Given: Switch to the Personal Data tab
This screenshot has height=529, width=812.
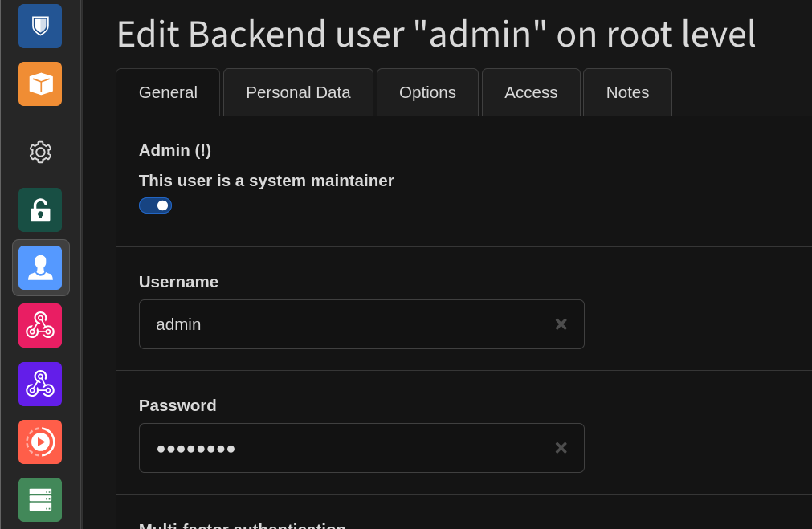Looking at the screenshot, I should point(298,92).
